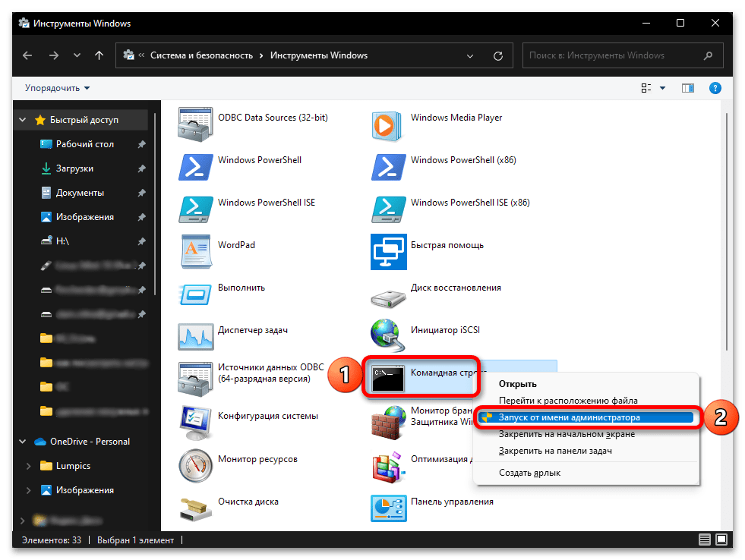Open the Упорядочить dropdown menu
The image size is (745, 560).
(57, 88)
